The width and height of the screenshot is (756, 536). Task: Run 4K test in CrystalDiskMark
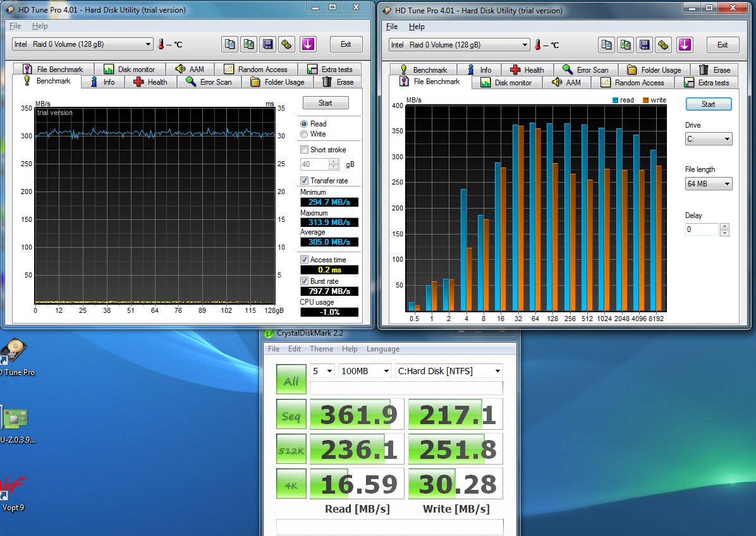[x=291, y=484]
